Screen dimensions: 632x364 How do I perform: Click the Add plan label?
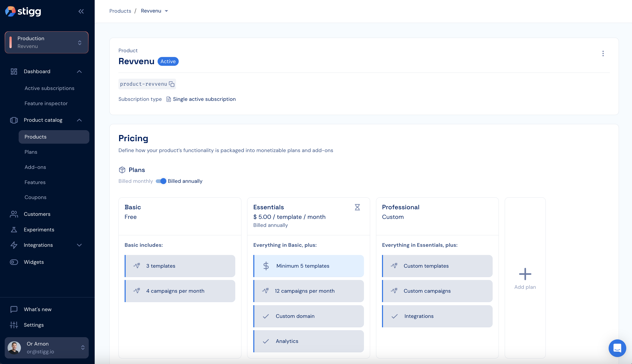[525, 287]
